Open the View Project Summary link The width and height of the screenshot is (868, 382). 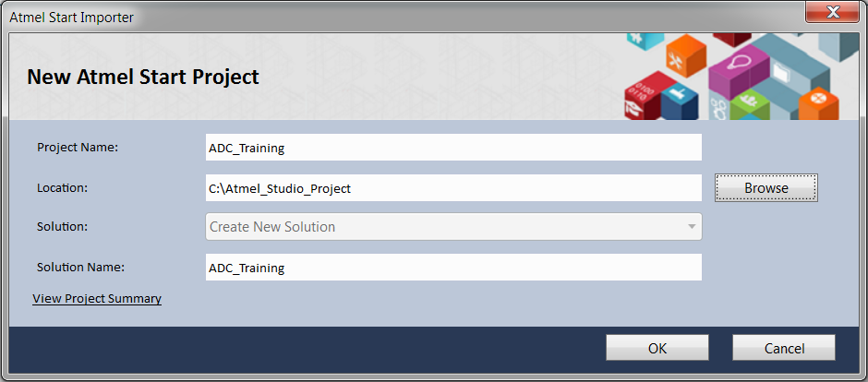click(97, 299)
